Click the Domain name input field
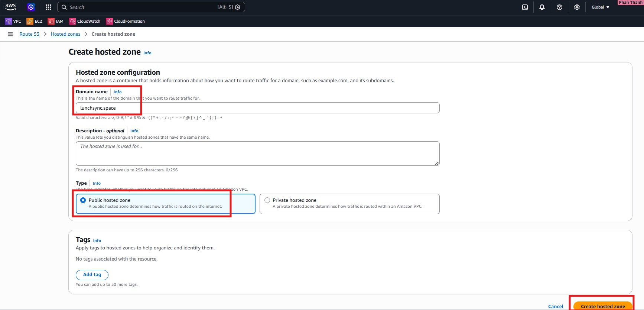Screen dimensions: 644x310 click(x=257, y=108)
